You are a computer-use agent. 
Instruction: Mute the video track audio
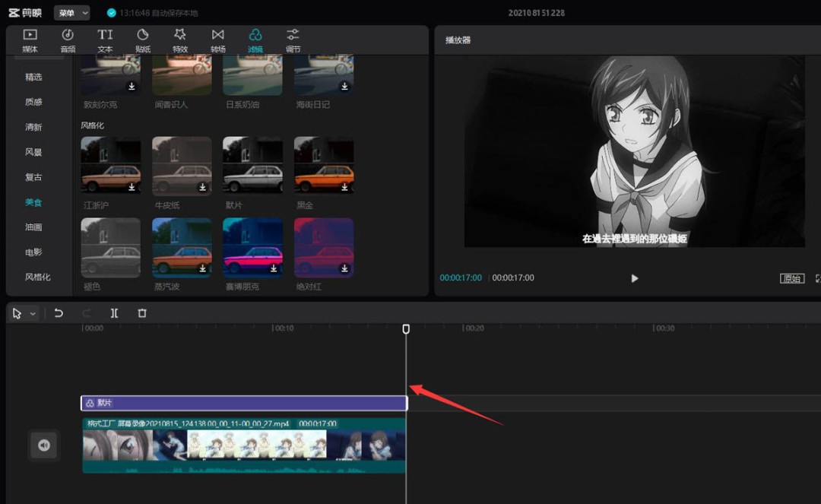pyautogui.click(x=44, y=445)
